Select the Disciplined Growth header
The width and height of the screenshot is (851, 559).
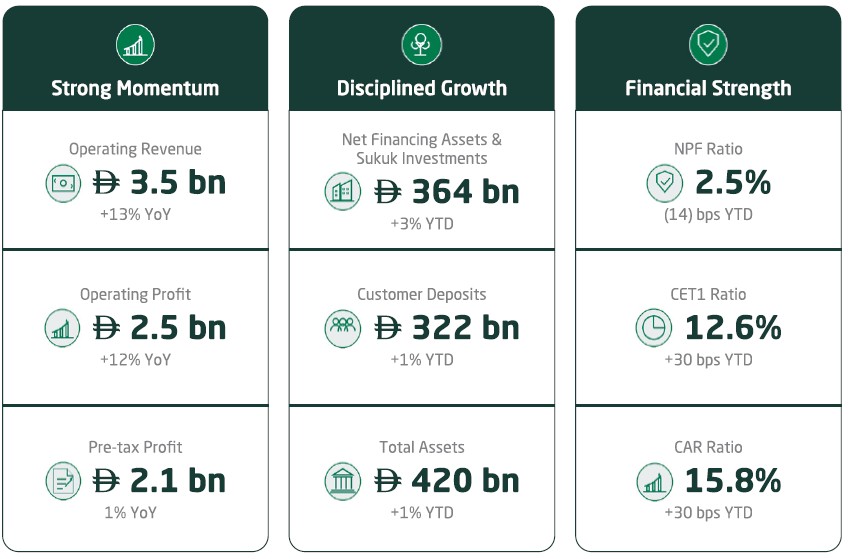tap(421, 88)
